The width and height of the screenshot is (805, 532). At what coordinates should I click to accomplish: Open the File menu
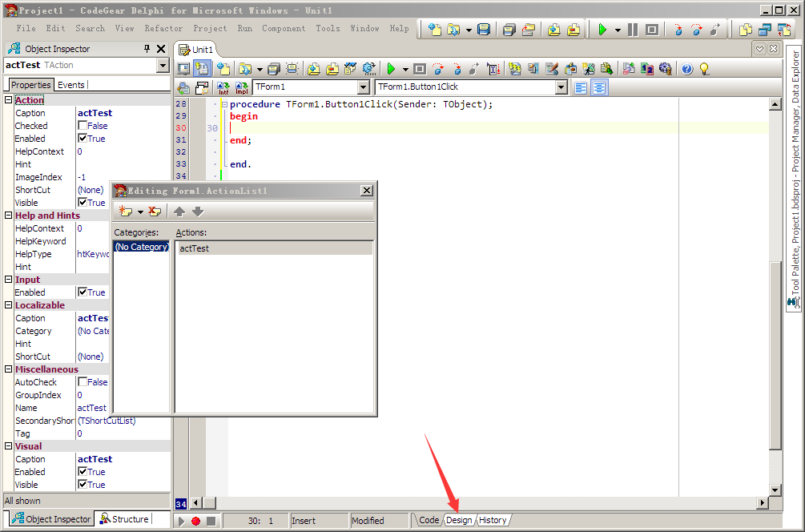[26, 28]
